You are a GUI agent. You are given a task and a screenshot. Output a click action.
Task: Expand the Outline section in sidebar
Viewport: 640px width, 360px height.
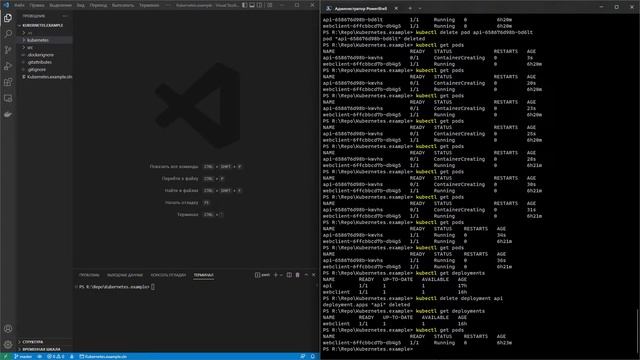pos(44,342)
